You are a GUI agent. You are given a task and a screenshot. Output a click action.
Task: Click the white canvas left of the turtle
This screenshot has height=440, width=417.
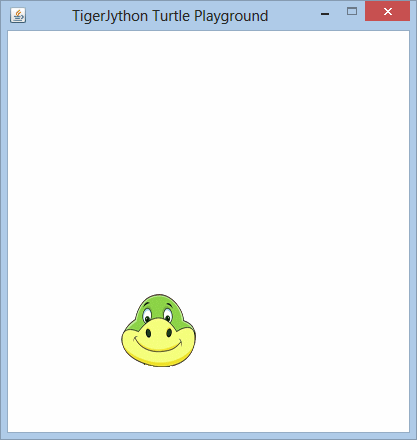pos(63,330)
